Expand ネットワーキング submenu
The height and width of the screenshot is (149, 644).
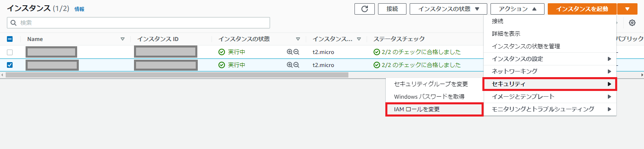coord(550,71)
